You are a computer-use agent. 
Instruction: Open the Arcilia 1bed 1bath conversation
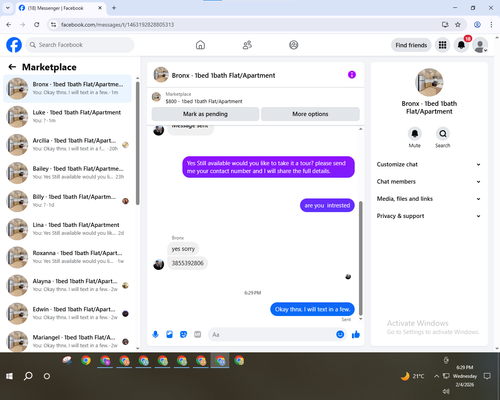tap(68, 145)
